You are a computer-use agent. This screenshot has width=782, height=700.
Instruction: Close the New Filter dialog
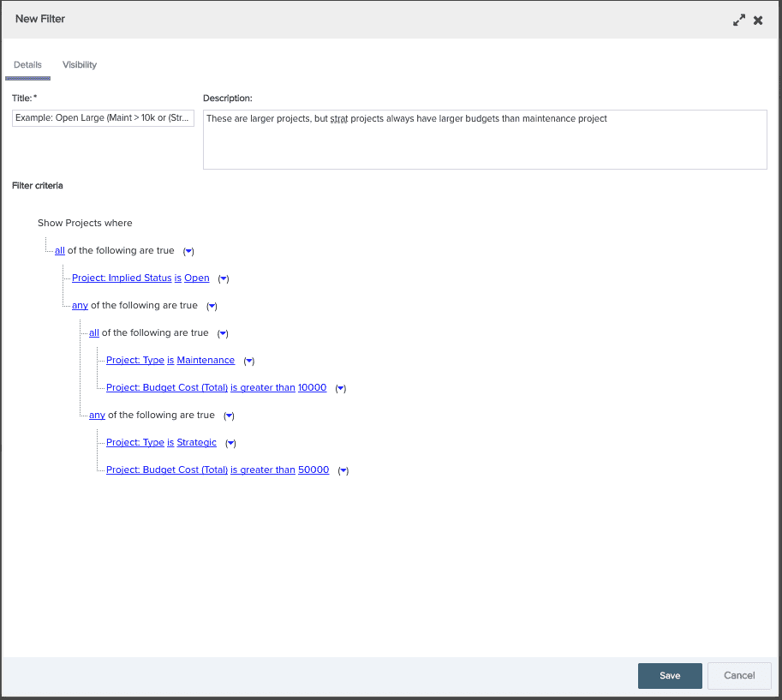point(758,20)
